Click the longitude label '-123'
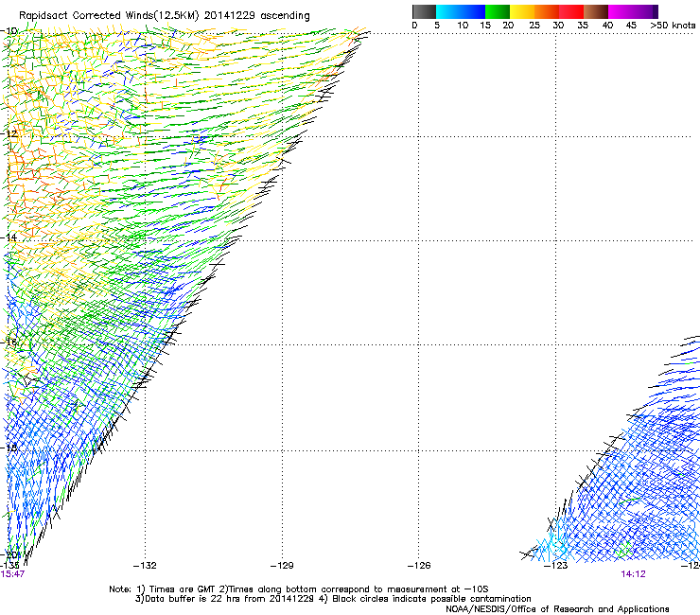Image resolution: width=700 pixels, height=615 pixels. (556, 566)
